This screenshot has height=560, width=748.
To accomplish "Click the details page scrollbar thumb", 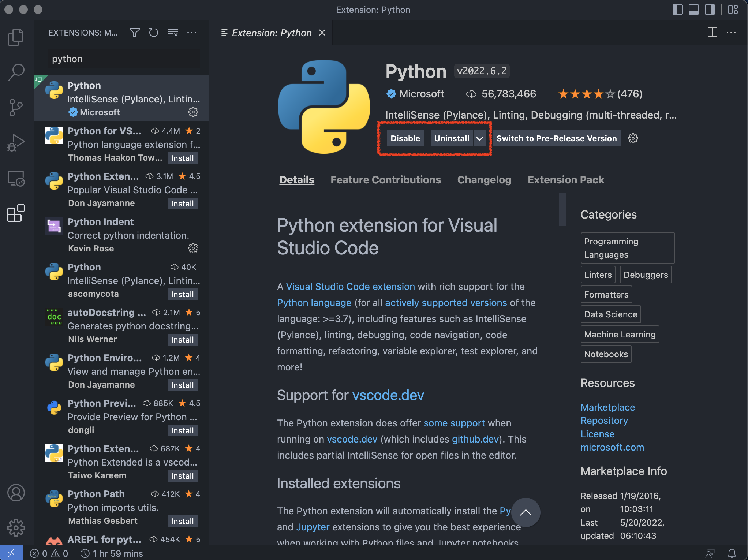I will (x=562, y=210).
